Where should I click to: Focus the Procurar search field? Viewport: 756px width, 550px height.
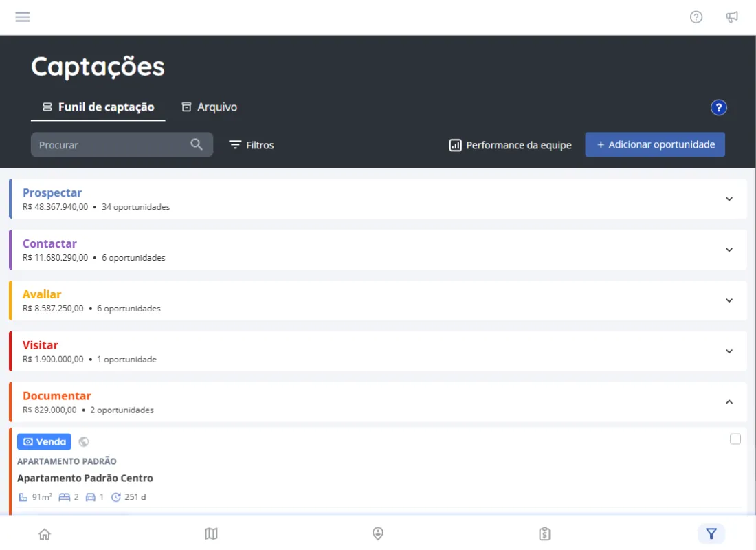tap(122, 144)
